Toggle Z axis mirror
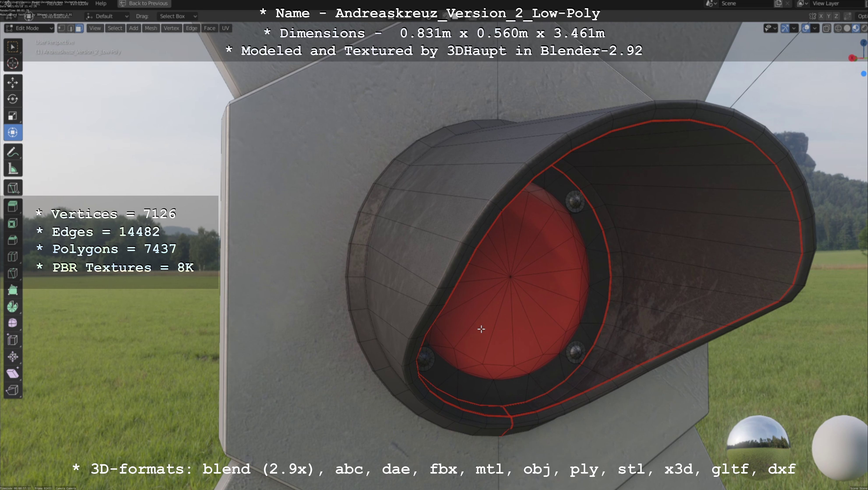The height and width of the screenshot is (490, 868). [x=836, y=16]
